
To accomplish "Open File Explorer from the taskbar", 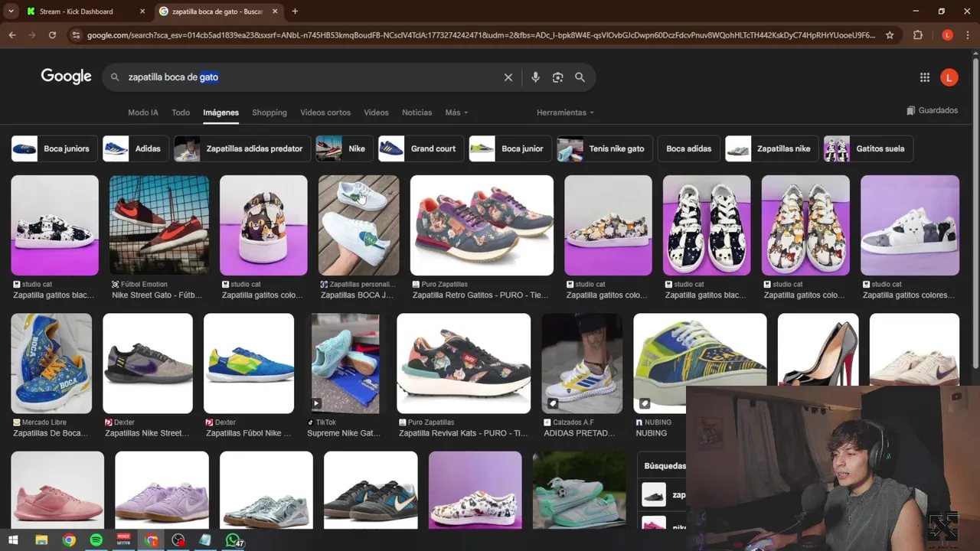I will click(x=41, y=540).
